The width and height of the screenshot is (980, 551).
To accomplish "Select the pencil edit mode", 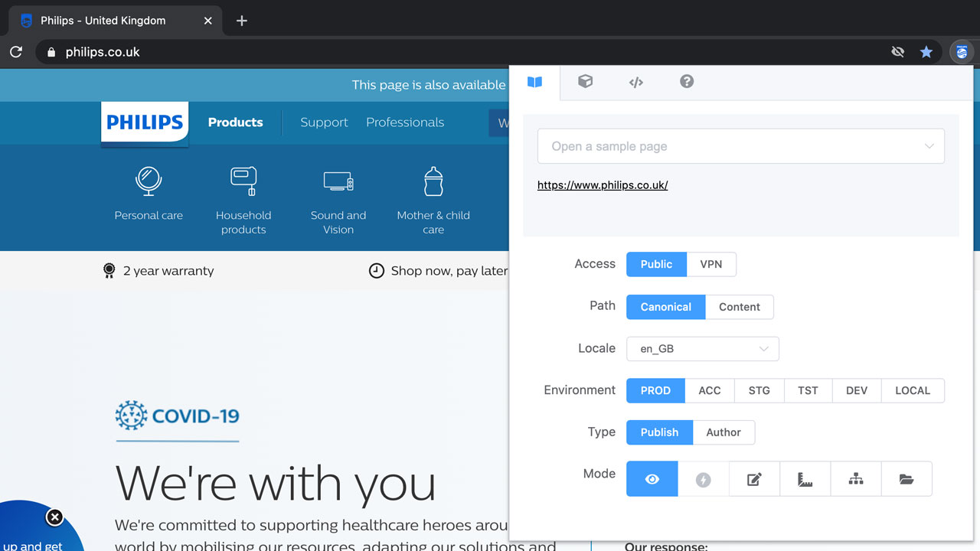I will tap(754, 479).
